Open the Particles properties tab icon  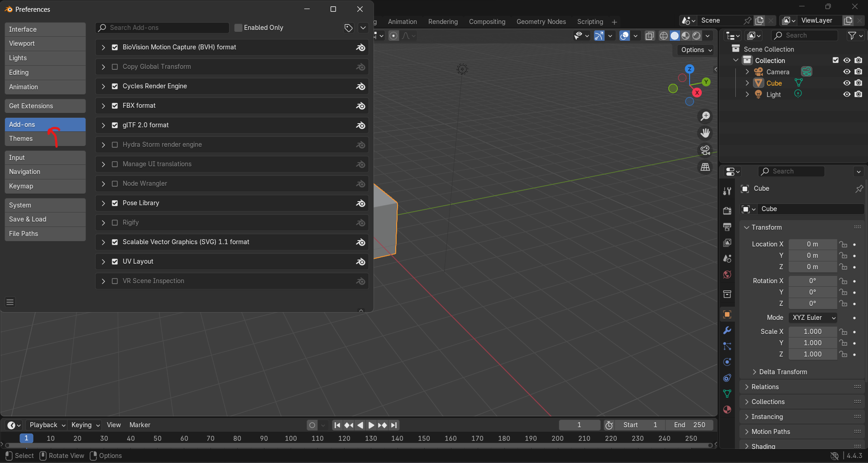pyautogui.click(x=727, y=346)
